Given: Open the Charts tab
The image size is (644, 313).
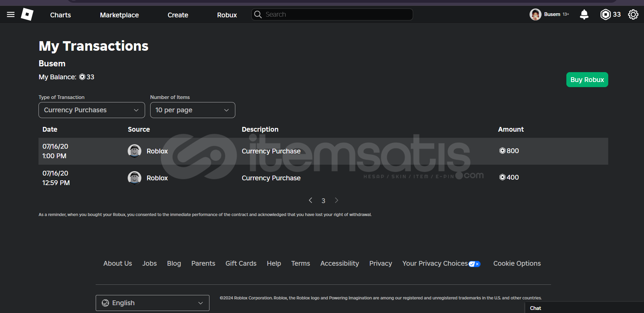Looking at the screenshot, I should point(61,15).
